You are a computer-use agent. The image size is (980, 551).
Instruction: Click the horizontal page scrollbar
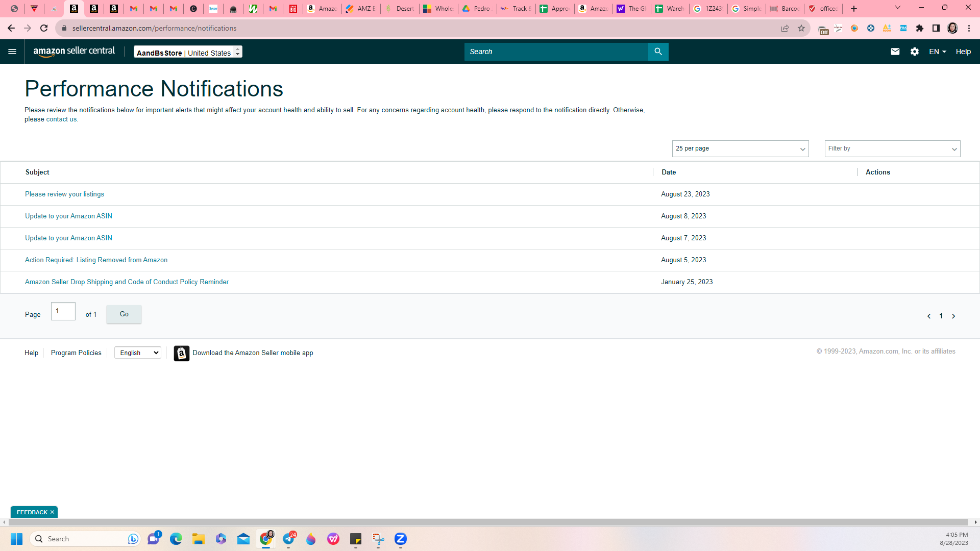click(488, 522)
